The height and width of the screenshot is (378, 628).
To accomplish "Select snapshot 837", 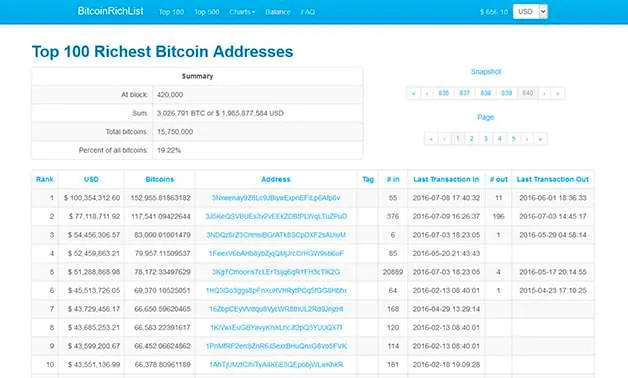I will click(x=465, y=93).
